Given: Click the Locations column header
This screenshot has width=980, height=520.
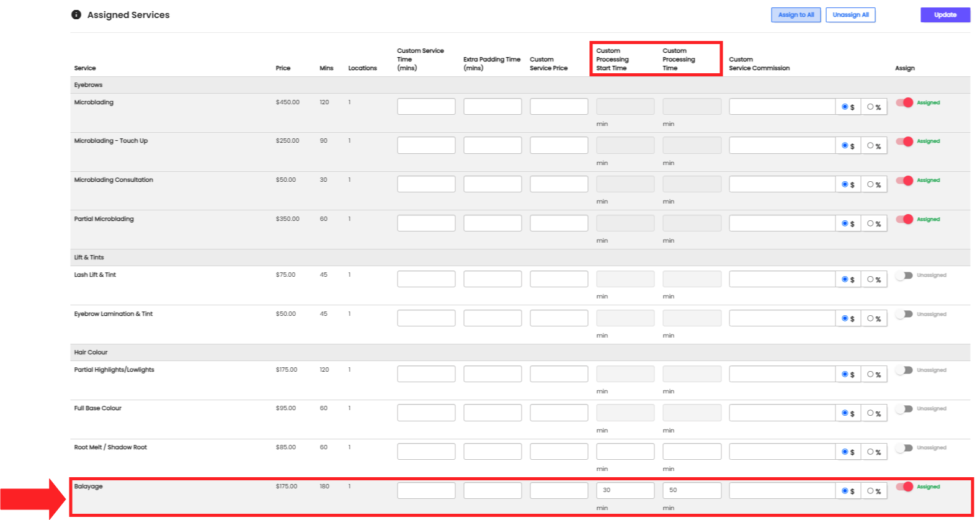Looking at the screenshot, I should 362,68.
